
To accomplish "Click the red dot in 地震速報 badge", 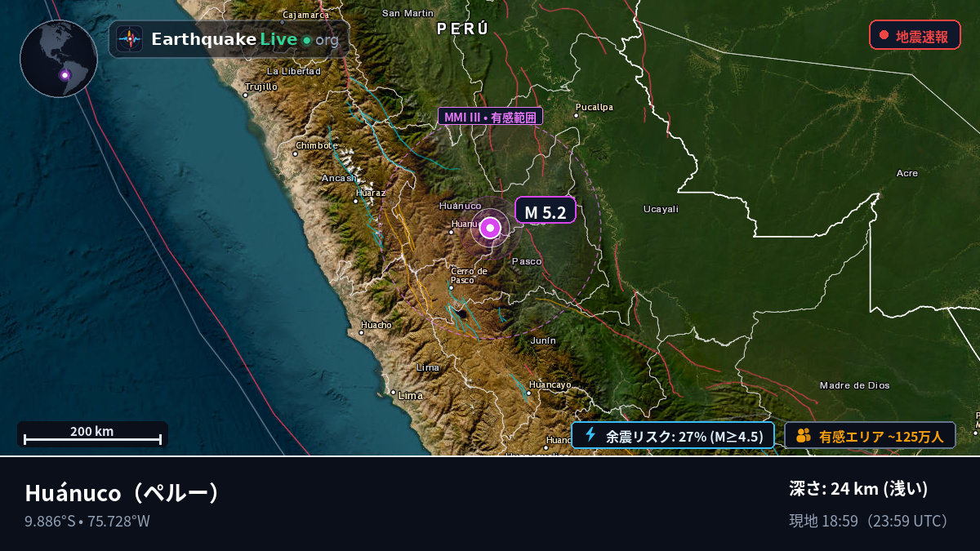I will click(884, 35).
